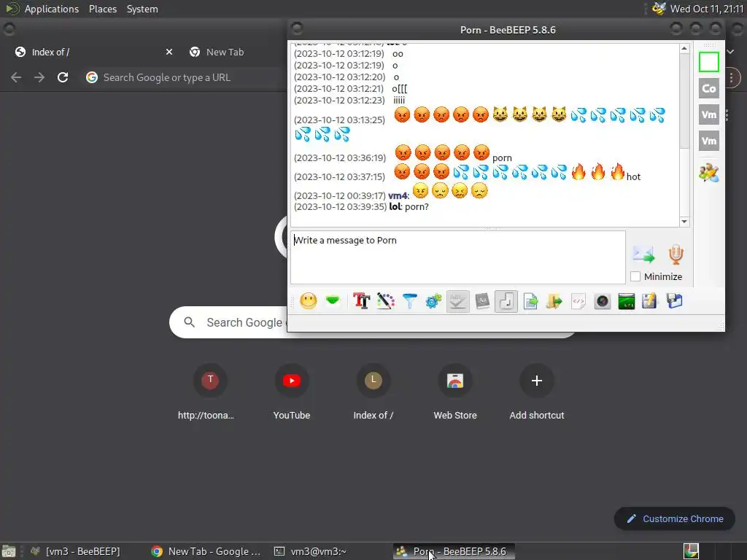Click the notepad with pencil icon
The width and height of the screenshot is (747, 560).
pos(650,301)
